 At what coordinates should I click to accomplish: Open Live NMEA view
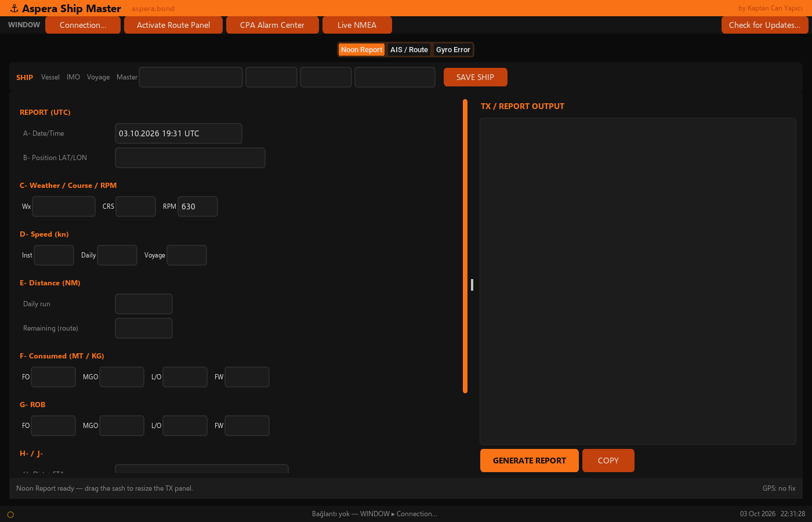357,25
